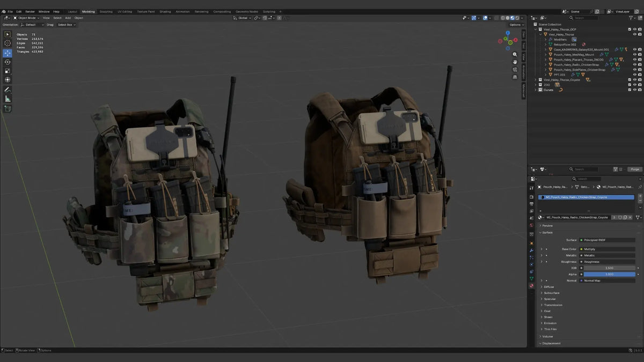This screenshot has width=644, height=362.
Task: Open the Material properties tab icon
Action: click(x=531, y=286)
